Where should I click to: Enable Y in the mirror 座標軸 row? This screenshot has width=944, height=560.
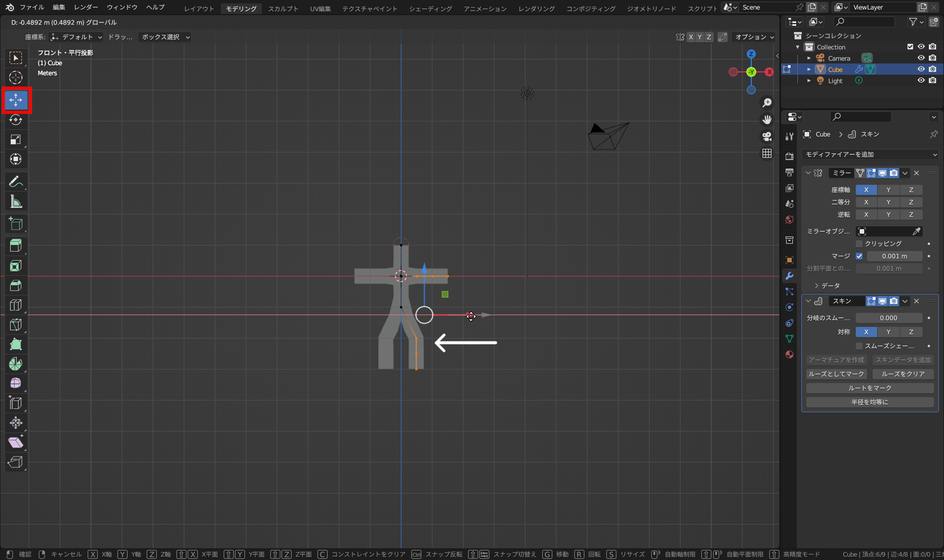(x=888, y=190)
